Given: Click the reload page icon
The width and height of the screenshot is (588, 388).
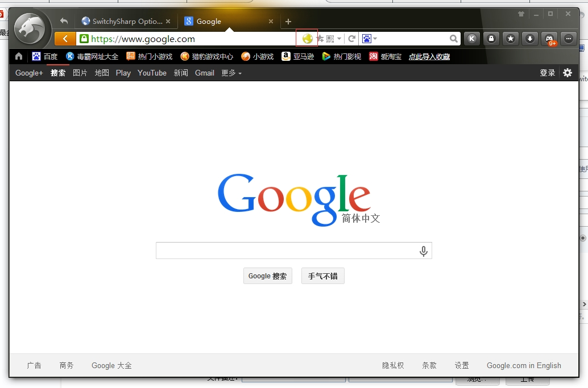Looking at the screenshot, I should click(x=351, y=39).
